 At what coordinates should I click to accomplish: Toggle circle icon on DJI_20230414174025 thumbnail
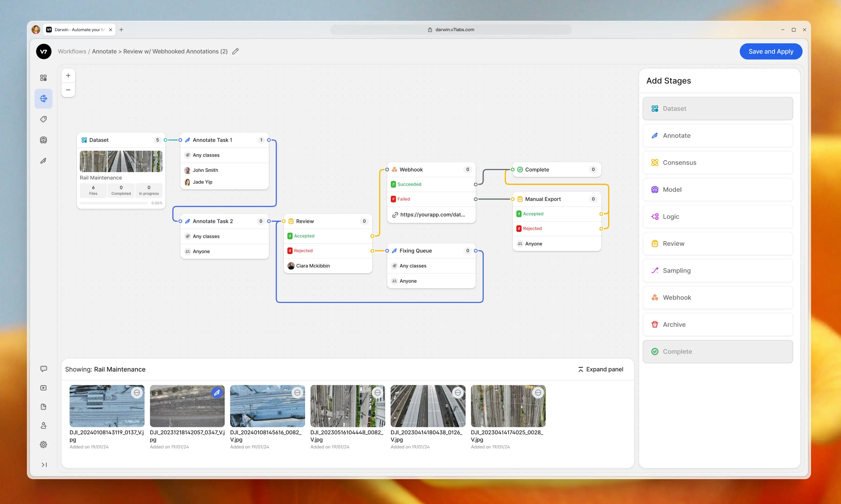(538, 393)
